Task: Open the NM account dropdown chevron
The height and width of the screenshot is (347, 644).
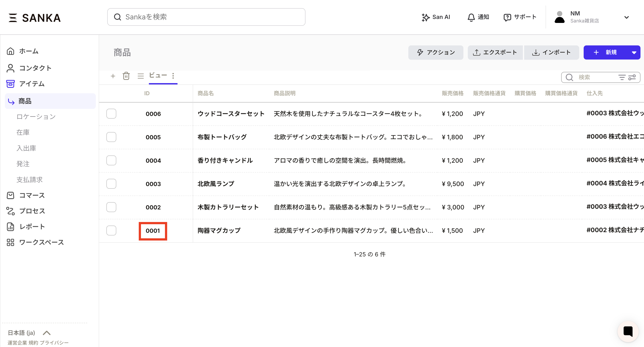Action: coord(626,17)
